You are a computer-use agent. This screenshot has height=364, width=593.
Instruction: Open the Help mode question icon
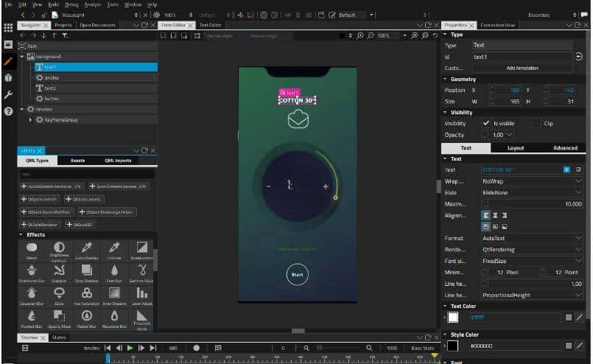pyautogui.click(x=8, y=111)
